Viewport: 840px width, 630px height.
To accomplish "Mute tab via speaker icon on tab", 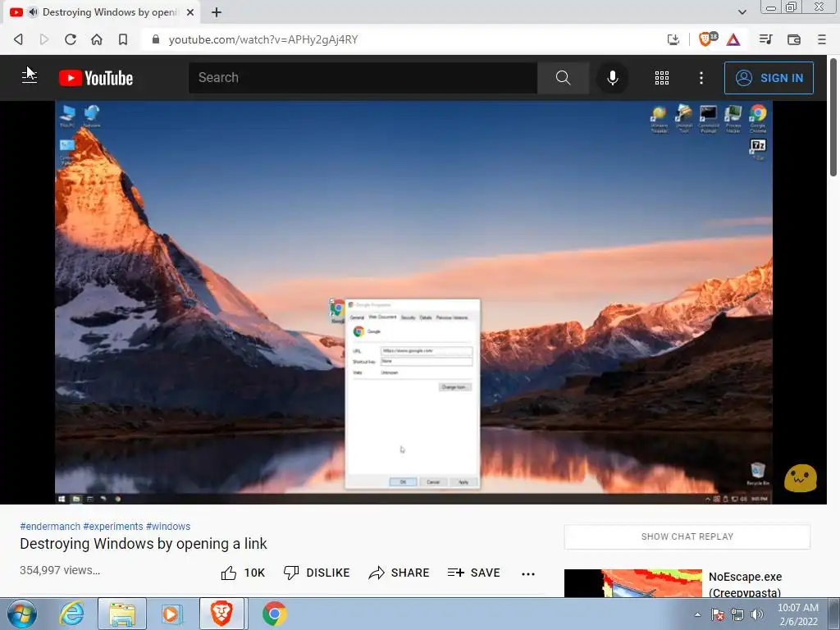I will (33, 11).
